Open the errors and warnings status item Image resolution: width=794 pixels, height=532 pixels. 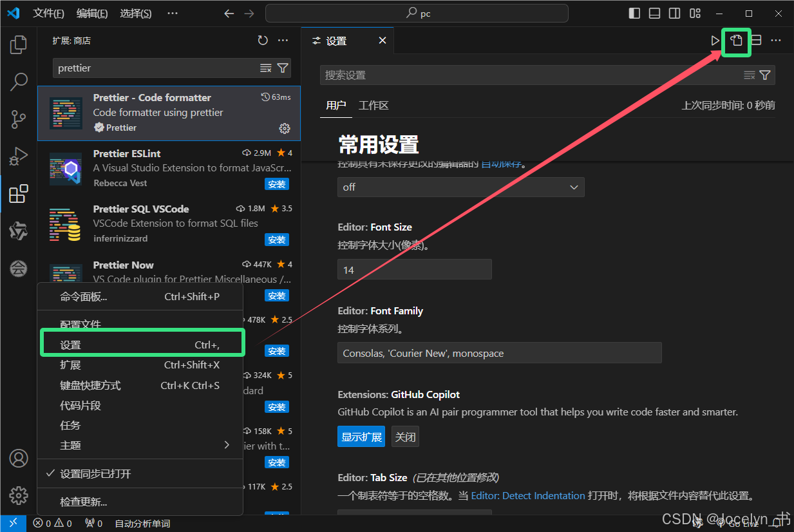pyautogui.click(x=53, y=524)
